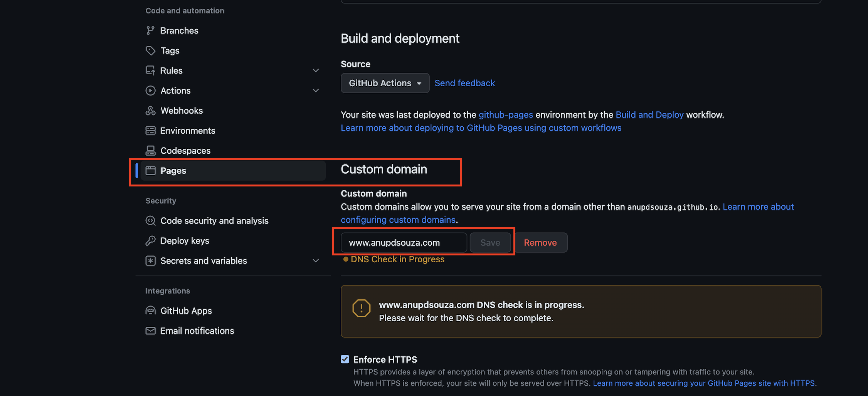The width and height of the screenshot is (868, 396).
Task: Click the Codespaces icon in sidebar
Action: click(x=150, y=151)
